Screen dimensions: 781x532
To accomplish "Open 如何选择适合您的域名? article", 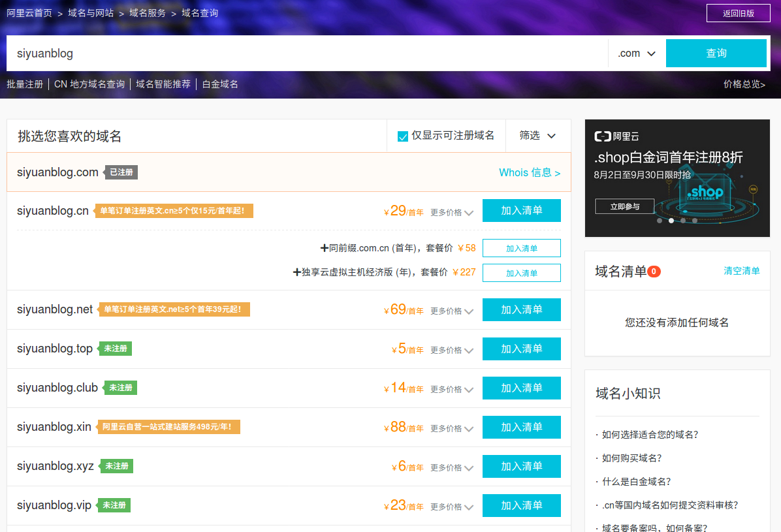I will tap(650, 435).
